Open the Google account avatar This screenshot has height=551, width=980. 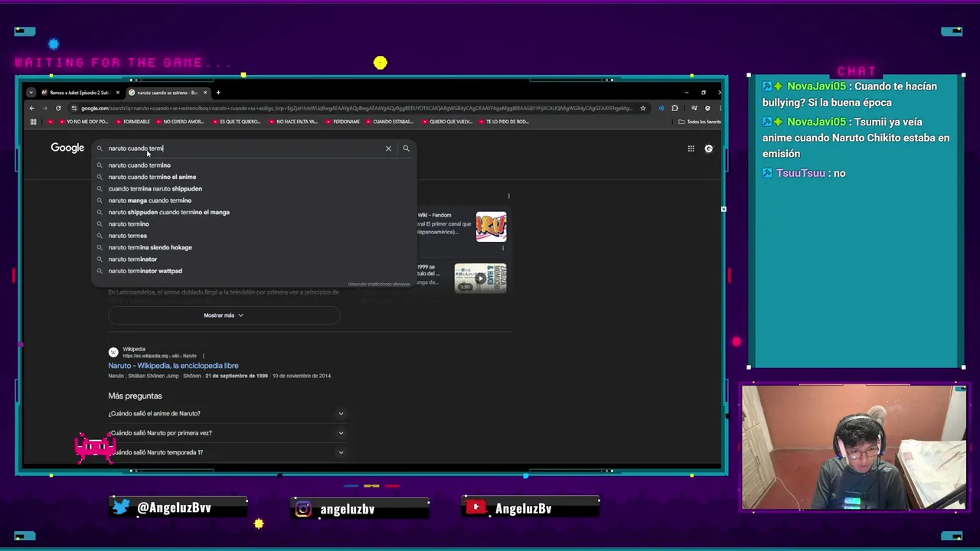(709, 148)
